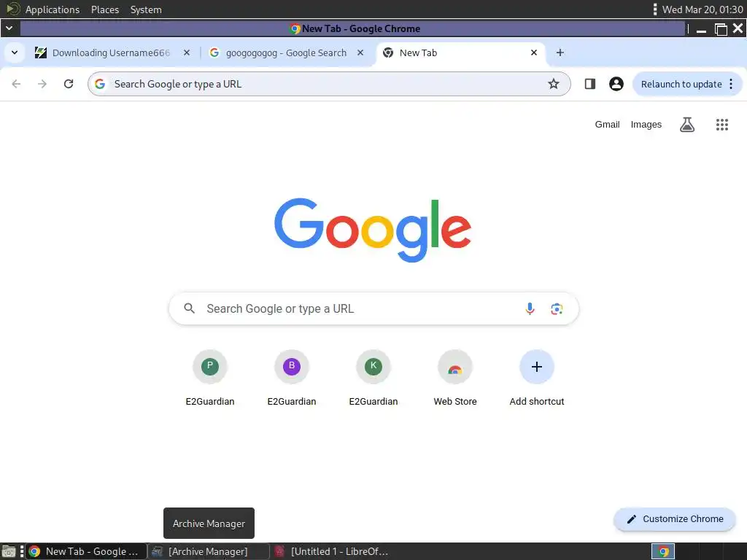Open the Places menu

(x=105, y=9)
